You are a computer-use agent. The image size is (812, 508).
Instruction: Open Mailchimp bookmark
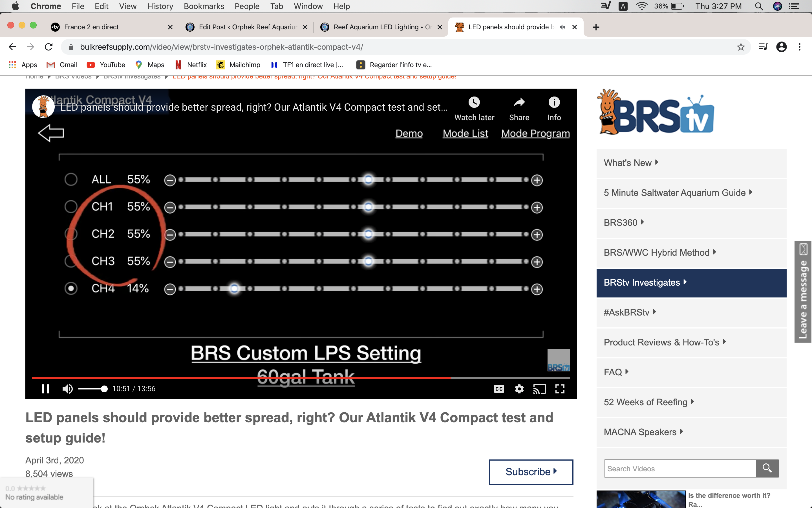pos(238,65)
